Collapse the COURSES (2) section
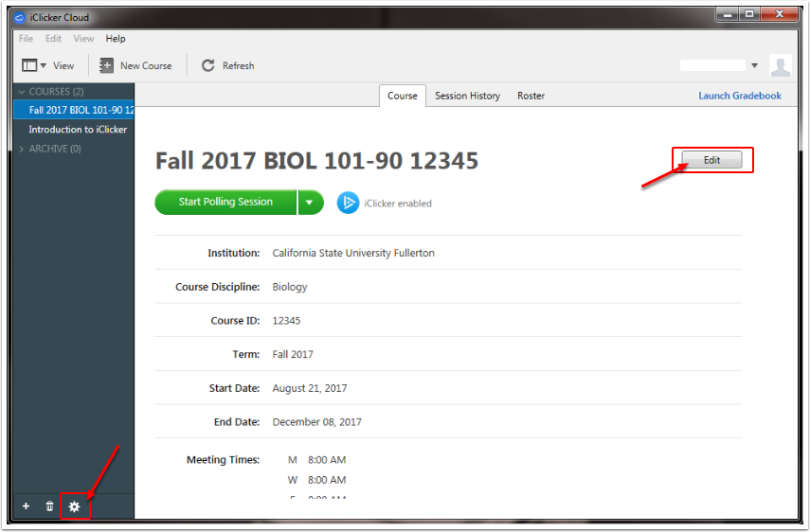Screen dimensions: 810x532 click(x=22, y=92)
